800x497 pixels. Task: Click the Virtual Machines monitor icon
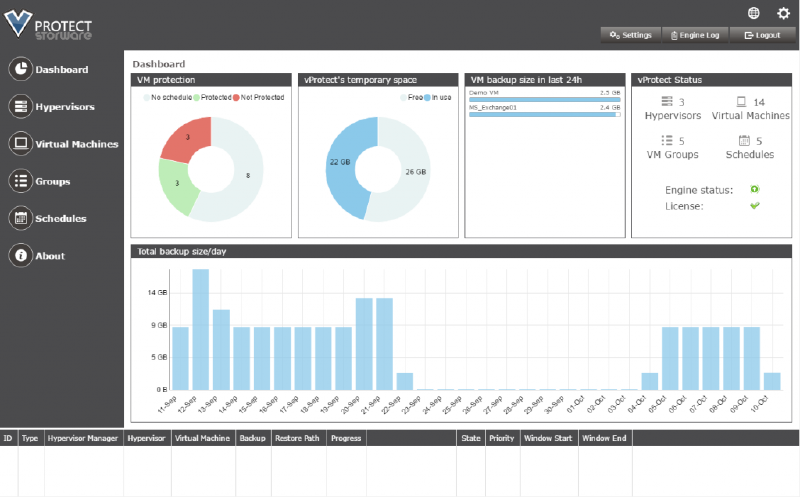pyautogui.click(x=20, y=144)
